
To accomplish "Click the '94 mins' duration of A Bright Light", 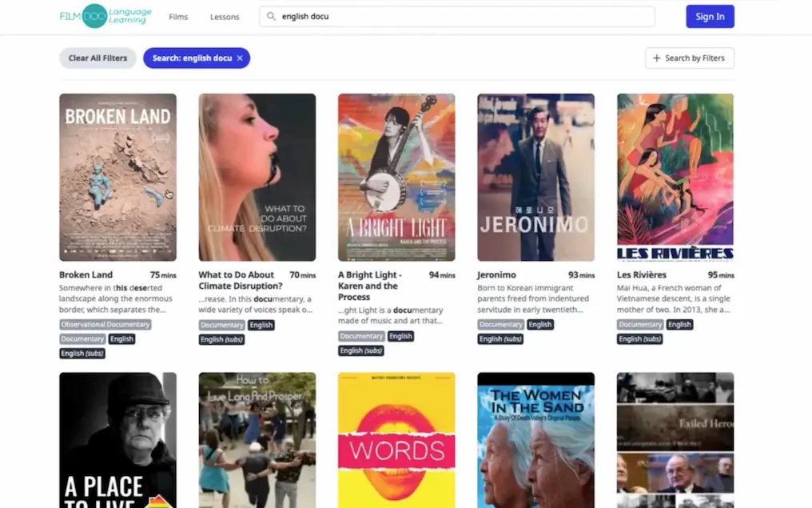I will click(442, 274).
